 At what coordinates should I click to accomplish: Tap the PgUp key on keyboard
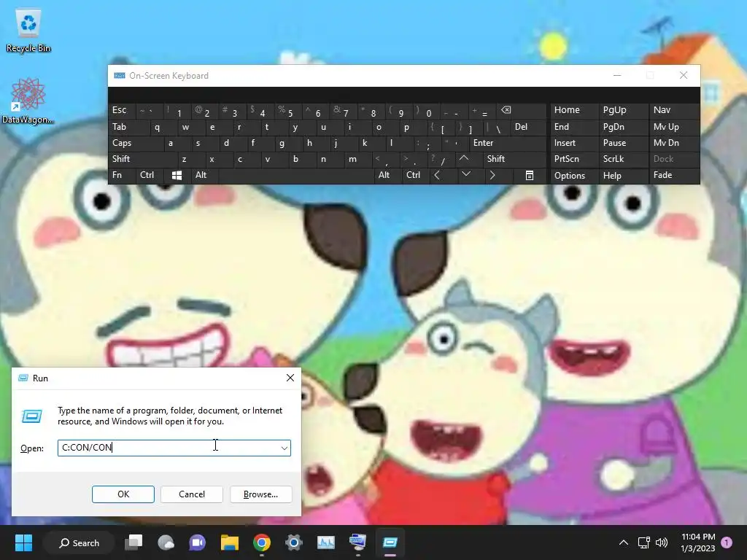point(622,110)
